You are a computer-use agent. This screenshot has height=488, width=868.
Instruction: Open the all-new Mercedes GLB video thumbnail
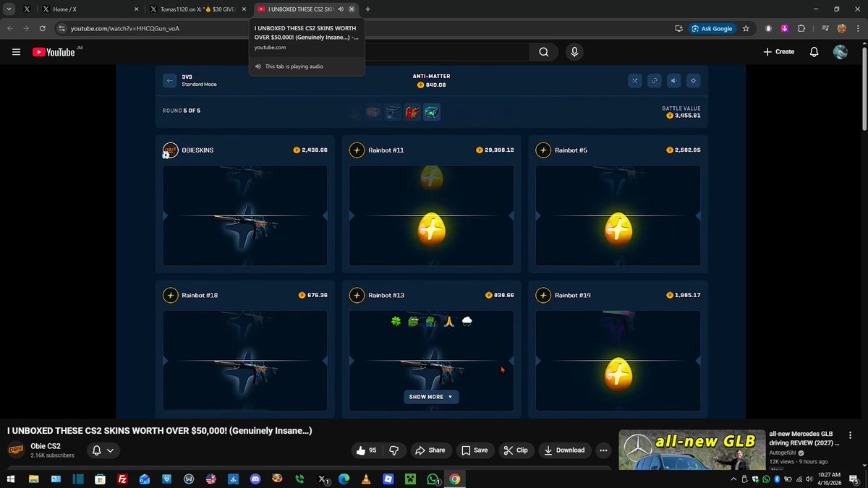click(691, 450)
